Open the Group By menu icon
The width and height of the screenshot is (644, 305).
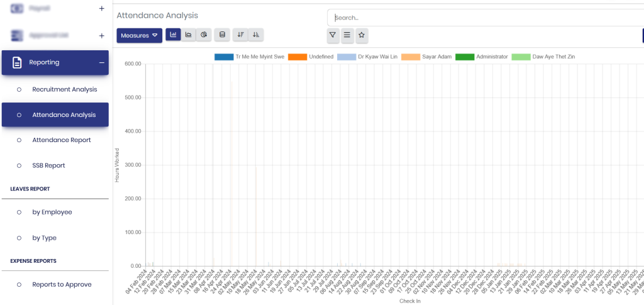(x=347, y=35)
